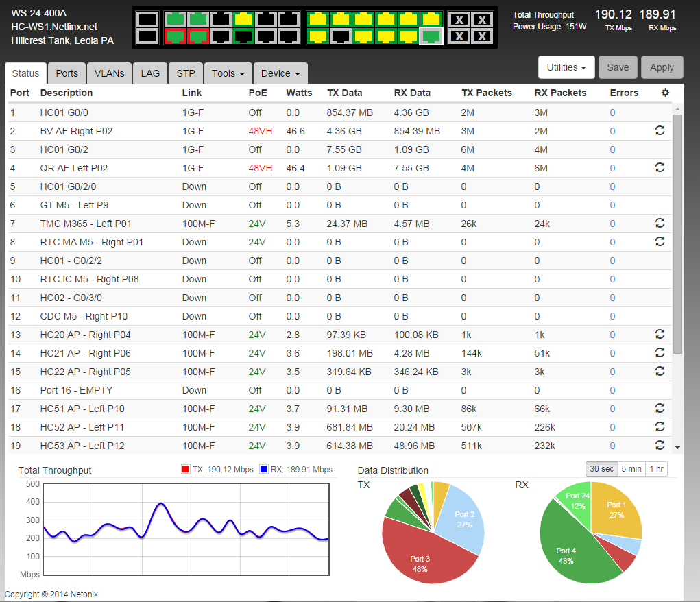Click the Save button
Viewport: 700px width, 602px height.
(x=618, y=67)
